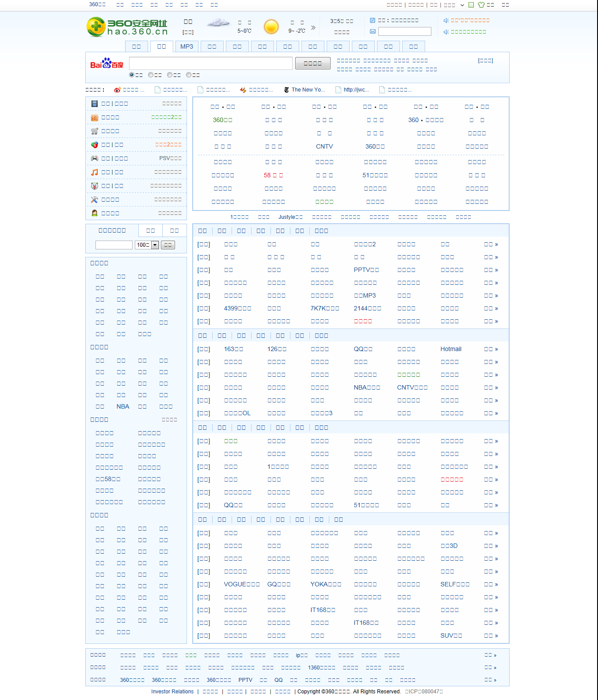Image resolution: width=598 pixels, height=700 pixels.
Task: Click the 360 hao.360.cn logo
Action: point(127,27)
